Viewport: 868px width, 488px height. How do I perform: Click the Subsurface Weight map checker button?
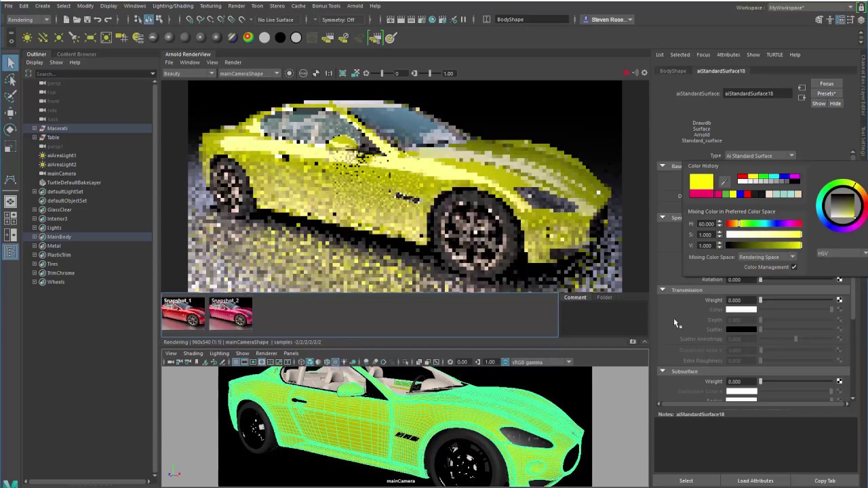pyautogui.click(x=840, y=381)
